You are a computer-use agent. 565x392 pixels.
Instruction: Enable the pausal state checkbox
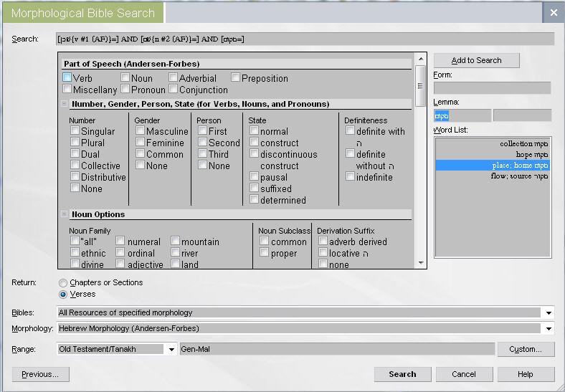tap(254, 176)
